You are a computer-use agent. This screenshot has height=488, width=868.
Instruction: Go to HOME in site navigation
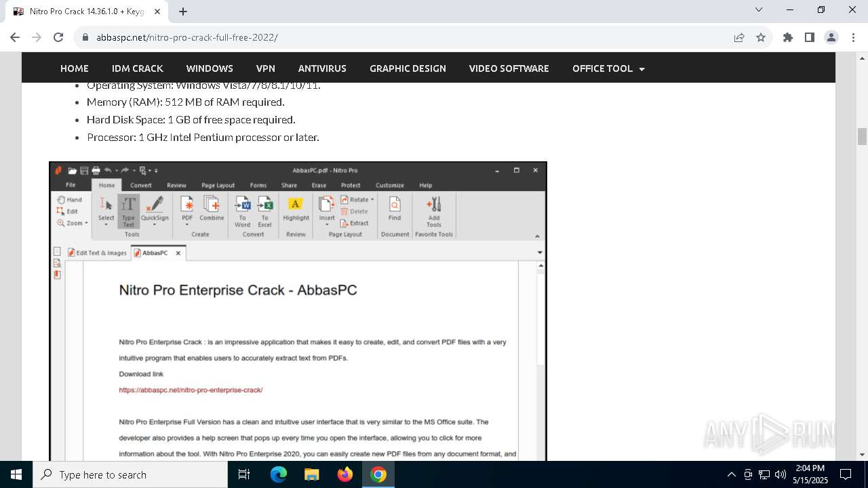(x=75, y=68)
